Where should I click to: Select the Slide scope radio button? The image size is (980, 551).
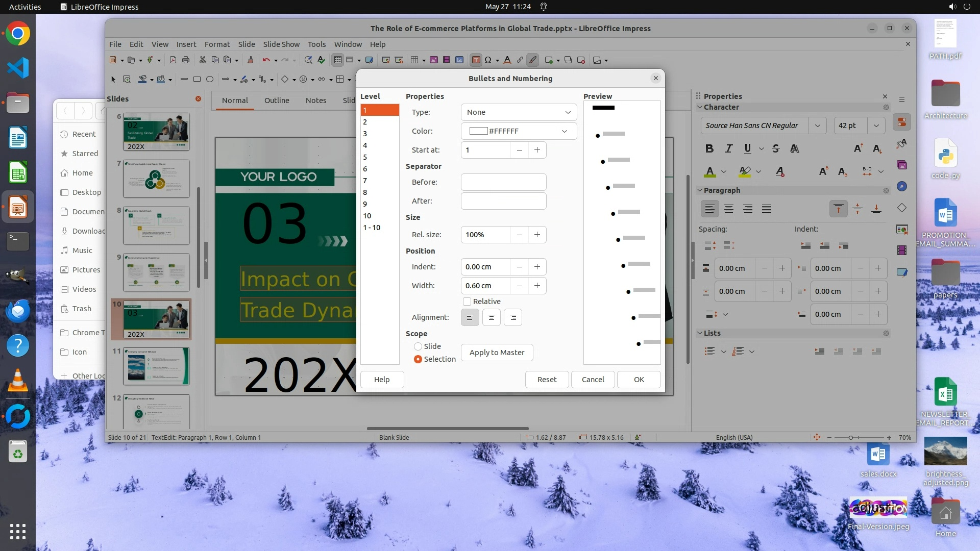(418, 346)
